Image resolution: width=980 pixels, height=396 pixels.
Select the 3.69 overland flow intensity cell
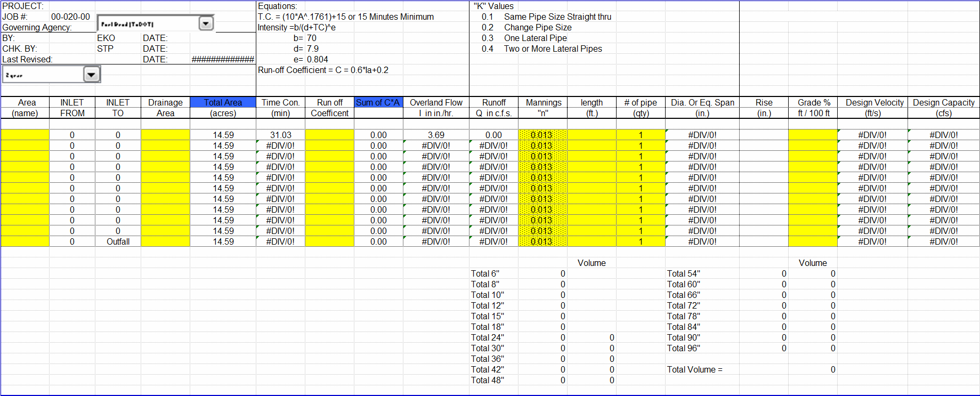[436, 135]
